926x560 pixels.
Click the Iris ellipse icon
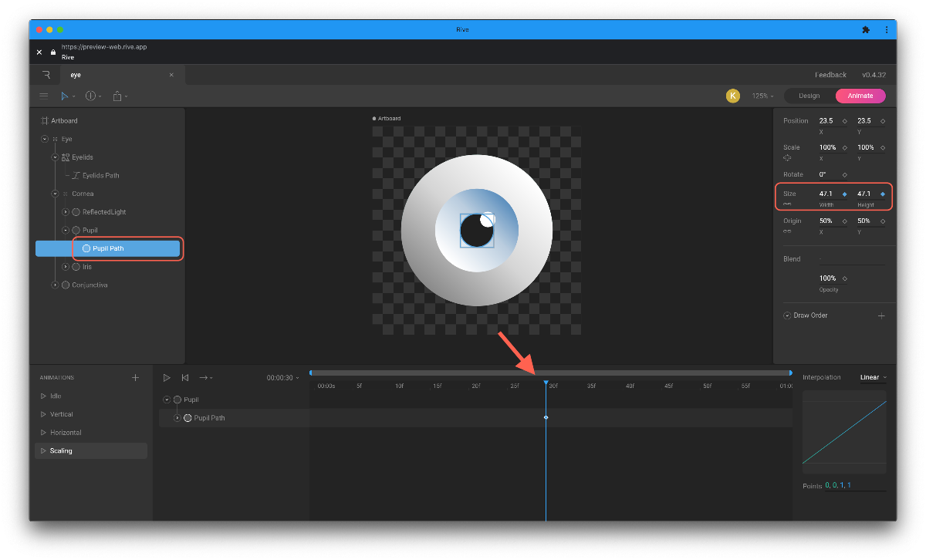tap(76, 267)
